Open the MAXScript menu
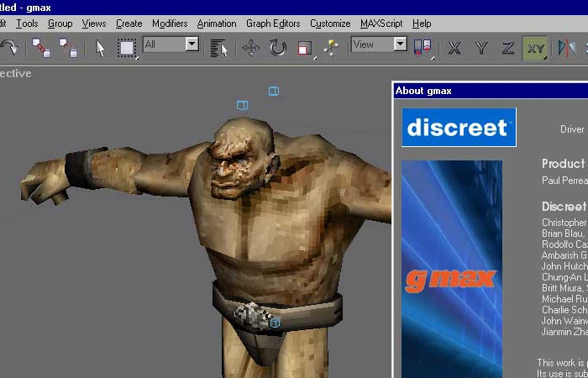 click(381, 24)
